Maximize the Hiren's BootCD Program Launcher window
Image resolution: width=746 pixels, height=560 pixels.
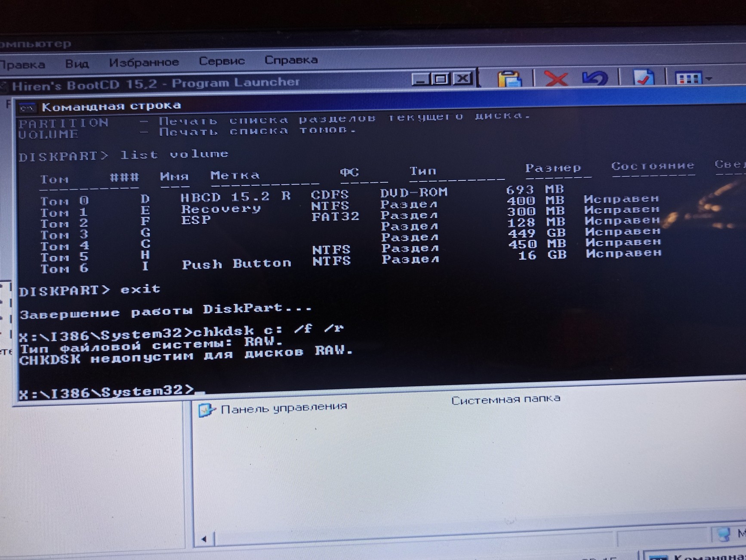441,79
